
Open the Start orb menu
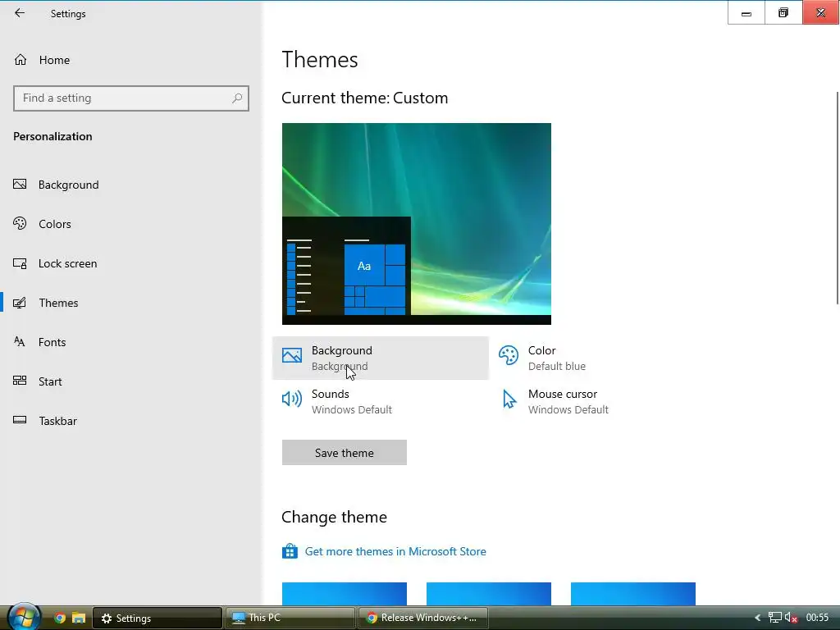click(24, 616)
